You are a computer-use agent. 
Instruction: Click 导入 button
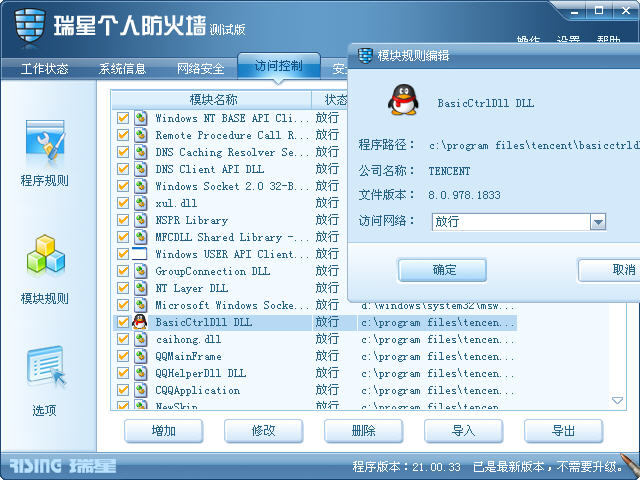pyautogui.click(x=464, y=431)
